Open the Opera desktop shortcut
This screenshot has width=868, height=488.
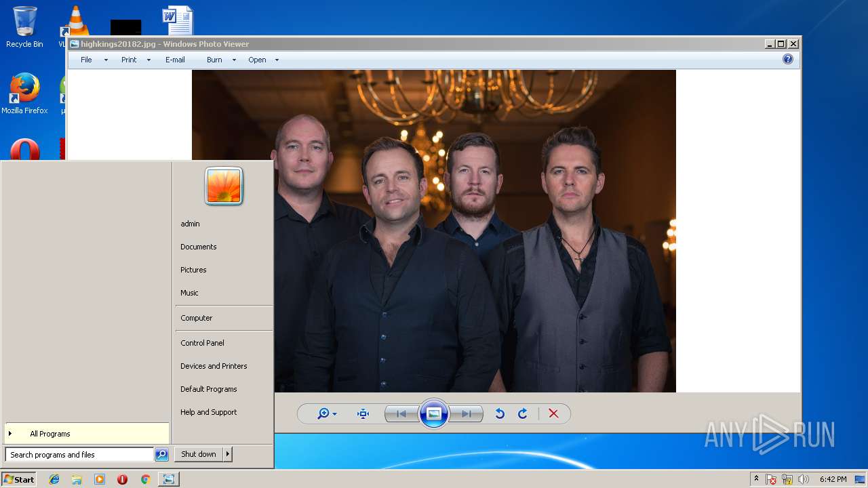[24, 149]
